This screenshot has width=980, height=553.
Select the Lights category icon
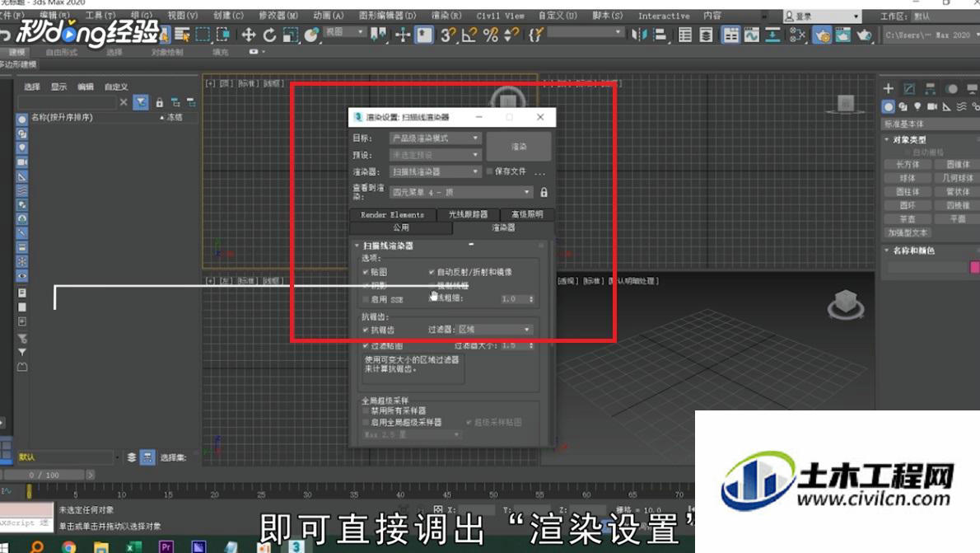click(x=917, y=107)
